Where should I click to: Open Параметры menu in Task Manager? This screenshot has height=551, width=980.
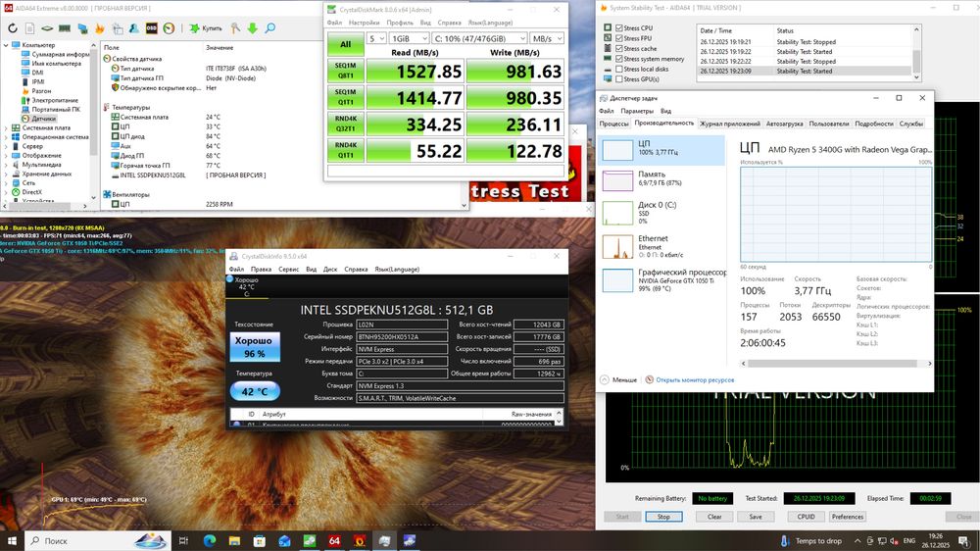pos(637,112)
